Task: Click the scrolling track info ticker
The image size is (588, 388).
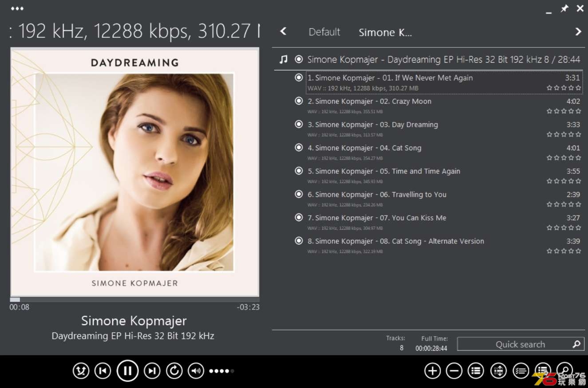Action: coord(134,31)
